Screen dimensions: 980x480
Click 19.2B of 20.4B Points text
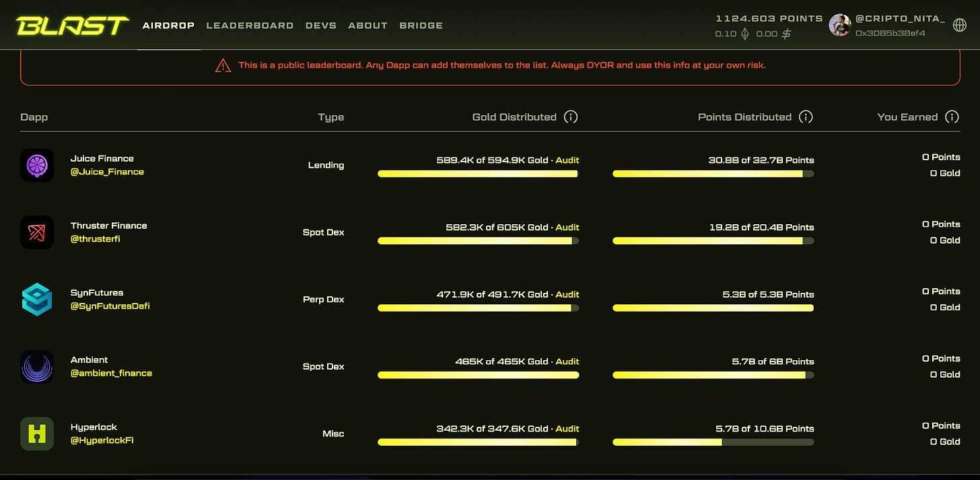coord(761,228)
